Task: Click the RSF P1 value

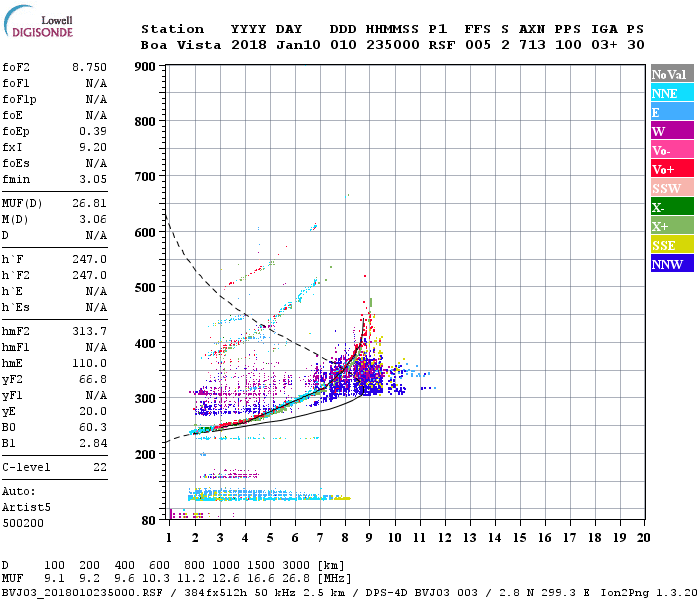Action: point(442,45)
